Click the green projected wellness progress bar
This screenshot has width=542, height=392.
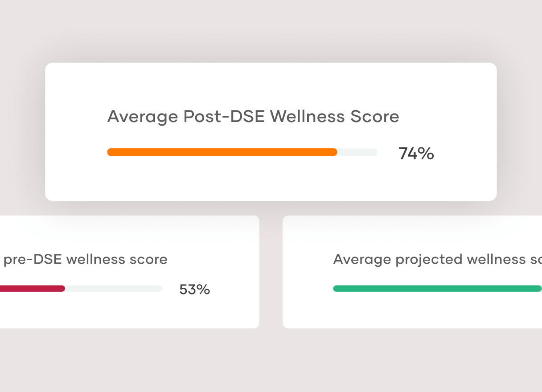[x=437, y=289]
